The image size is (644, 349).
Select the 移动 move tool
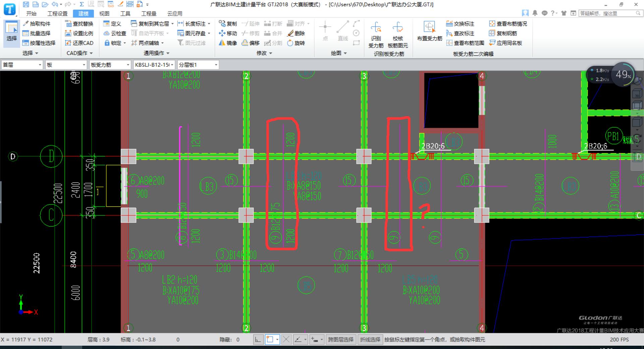click(x=228, y=33)
